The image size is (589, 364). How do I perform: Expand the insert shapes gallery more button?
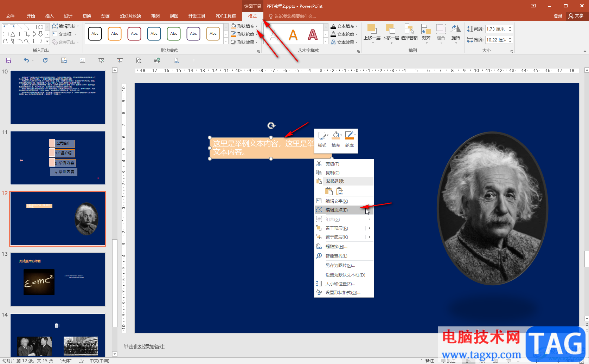pyautogui.click(x=47, y=41)
